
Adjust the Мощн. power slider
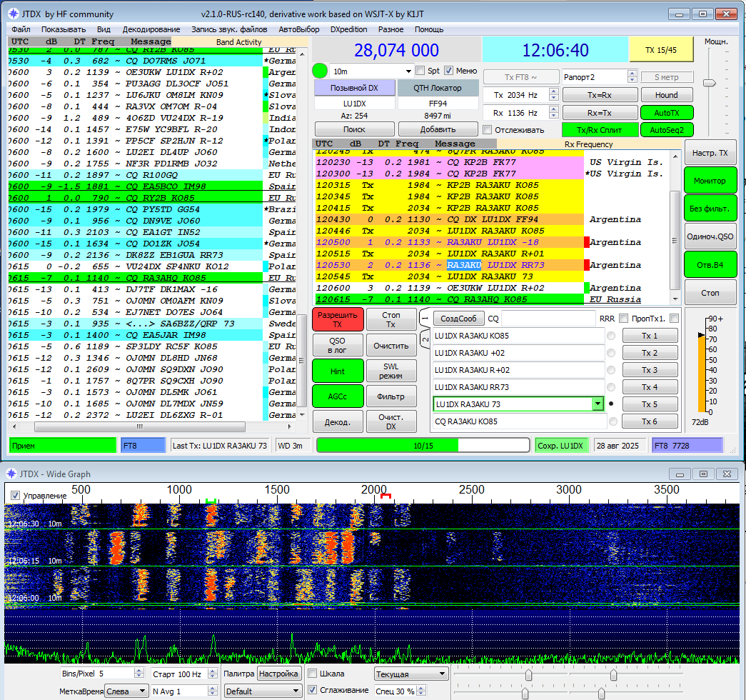(710, 83)
